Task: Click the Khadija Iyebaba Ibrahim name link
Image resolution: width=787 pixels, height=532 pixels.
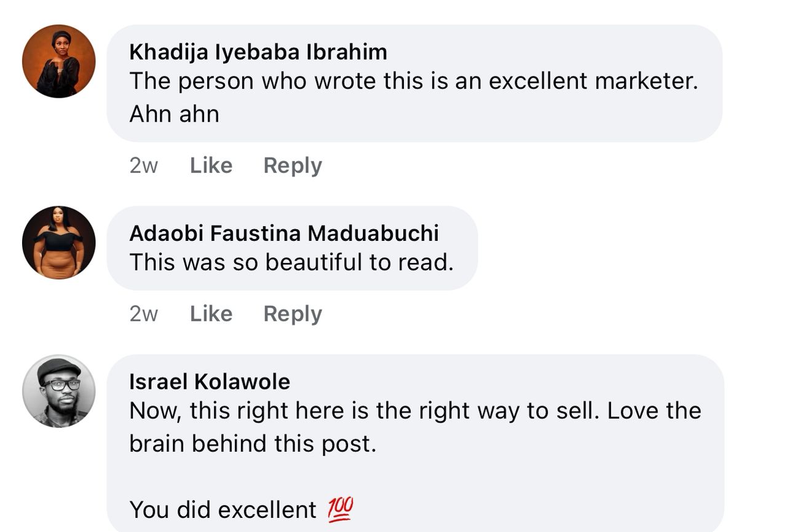Action: pos(258,52)
